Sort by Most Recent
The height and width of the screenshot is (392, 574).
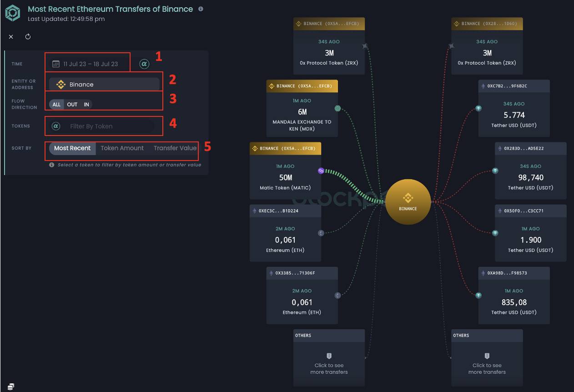(72, 148)
